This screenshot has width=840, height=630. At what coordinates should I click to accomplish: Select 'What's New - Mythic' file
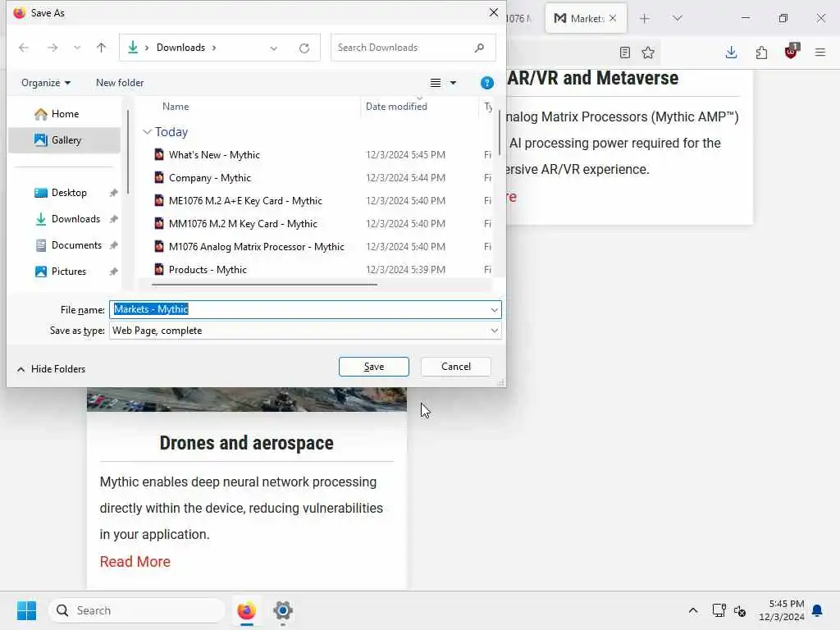point(214,155)
